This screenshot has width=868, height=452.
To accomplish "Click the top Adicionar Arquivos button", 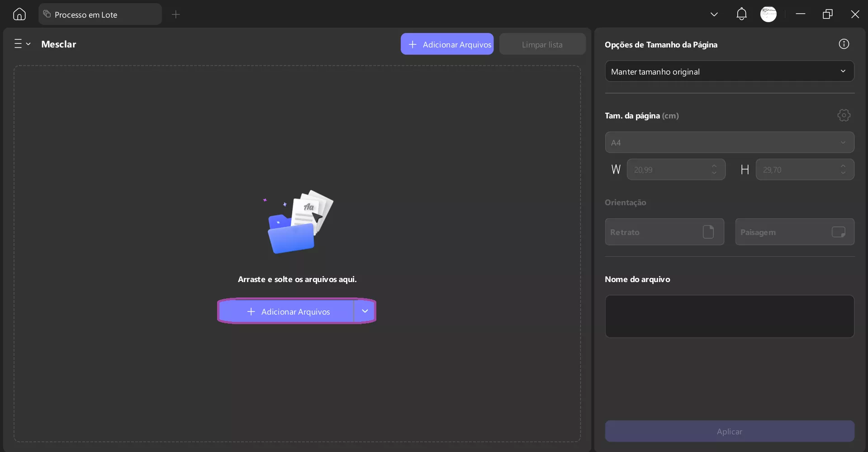I will coord(447,44).
